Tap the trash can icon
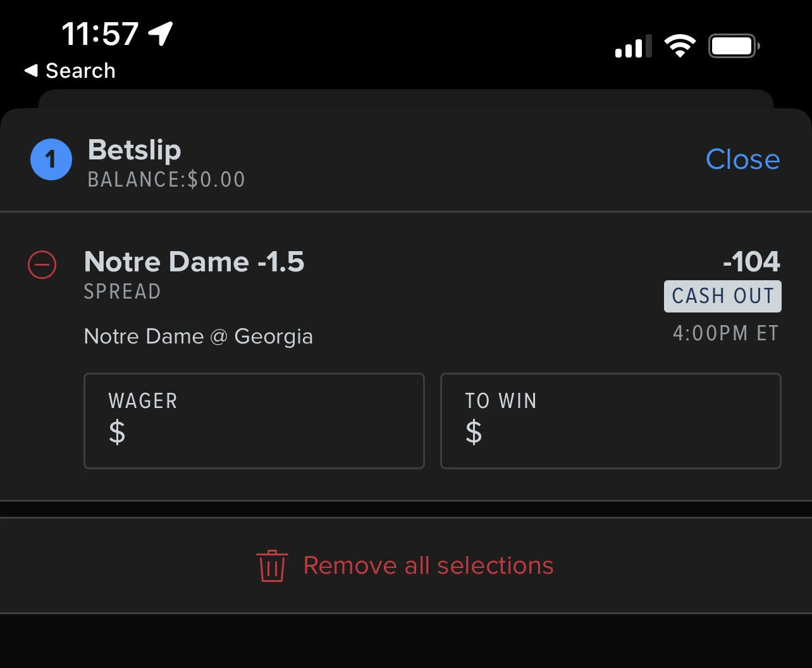812x668 pixels. [272, 566]
